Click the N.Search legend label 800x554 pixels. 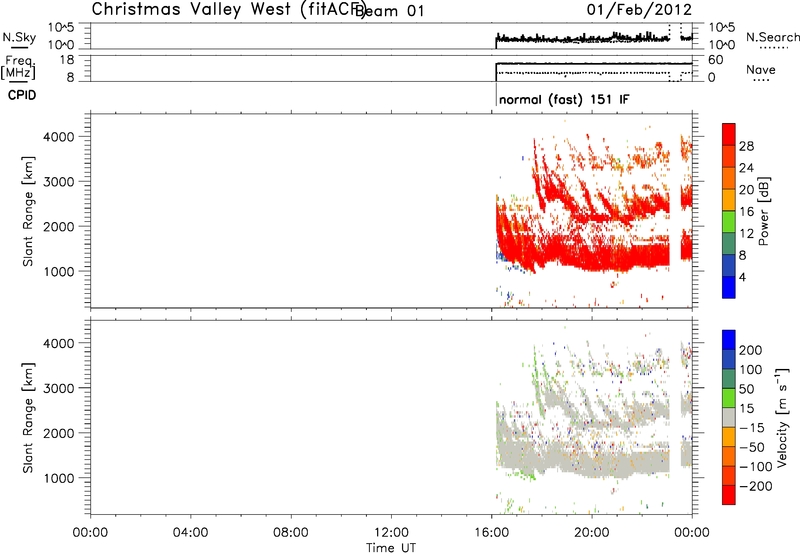point(772,37)
